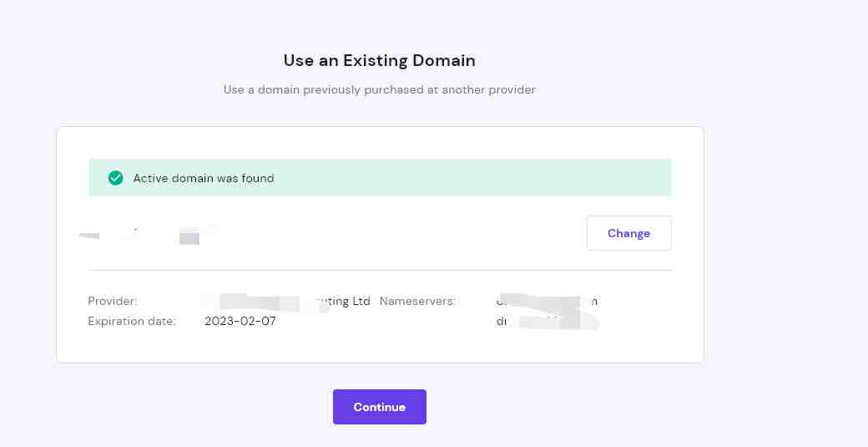This screenshot has height=447, width=868.
Task: Click the blurred portion of the provider name
Action: point(261,303)
